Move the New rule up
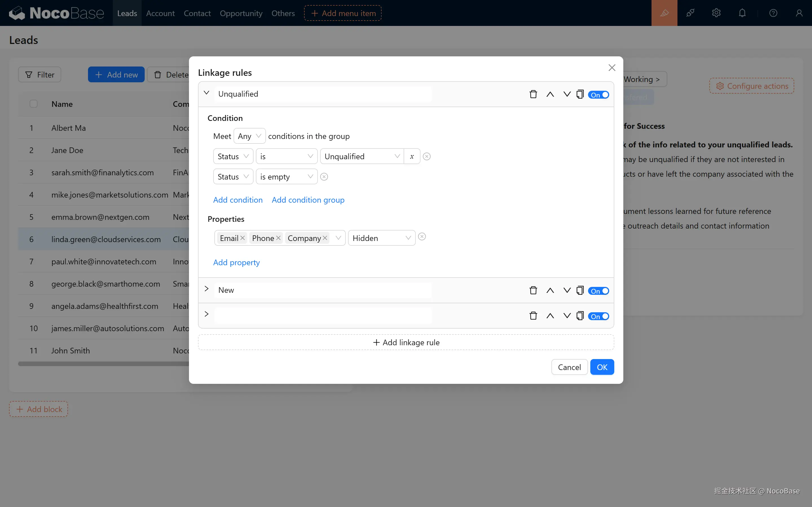The width and height of the screenshot is (812, 507). [550, 290]
